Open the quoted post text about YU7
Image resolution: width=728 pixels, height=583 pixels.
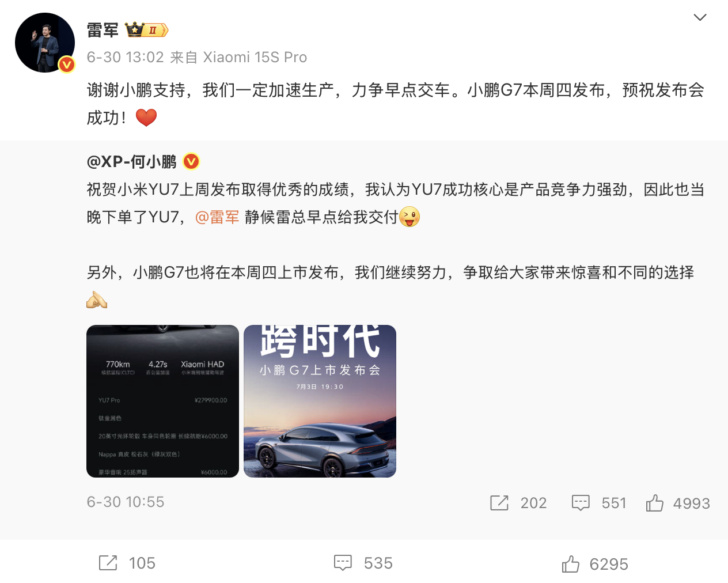pyautogui.click(x=395, y=203)
